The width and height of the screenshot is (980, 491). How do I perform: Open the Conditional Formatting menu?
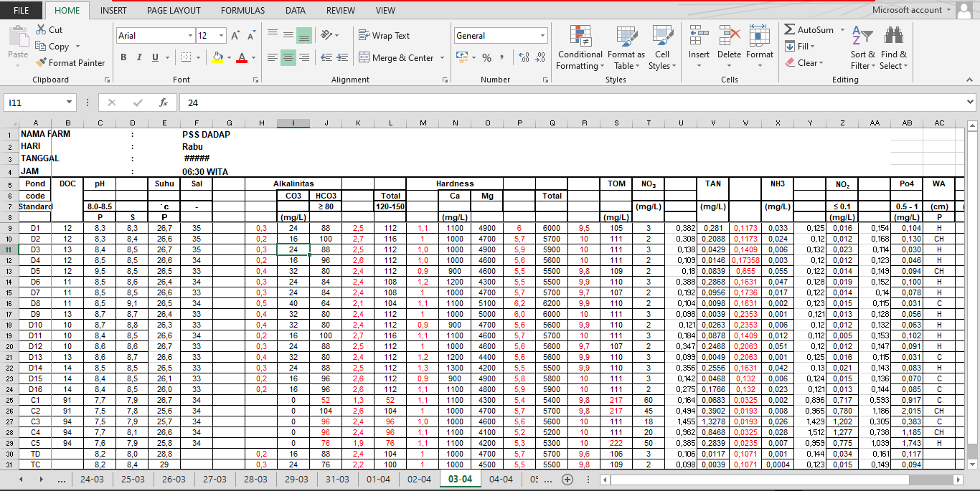tap(580, 49)
